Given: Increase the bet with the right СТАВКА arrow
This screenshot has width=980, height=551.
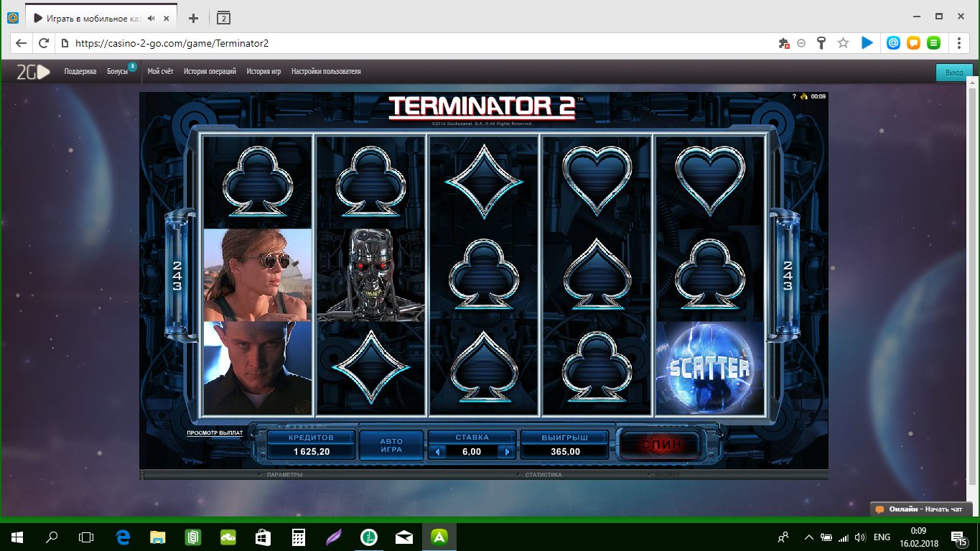Looking at the screenshot, I should (506, 452).
